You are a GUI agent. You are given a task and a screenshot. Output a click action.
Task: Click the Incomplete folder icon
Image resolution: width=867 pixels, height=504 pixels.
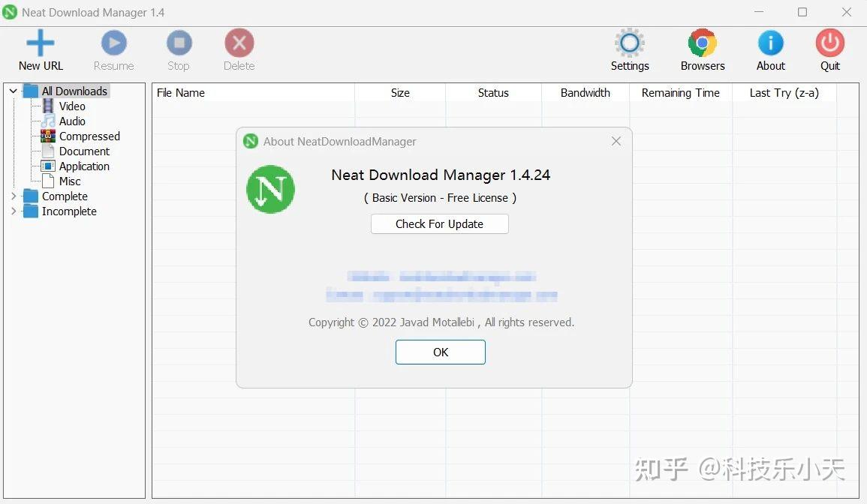31,211
